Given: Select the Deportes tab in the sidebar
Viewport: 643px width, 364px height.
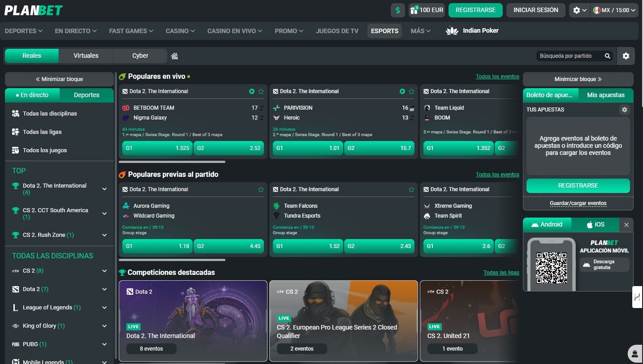Looking at the screenshot, I should tap(86, 95).
